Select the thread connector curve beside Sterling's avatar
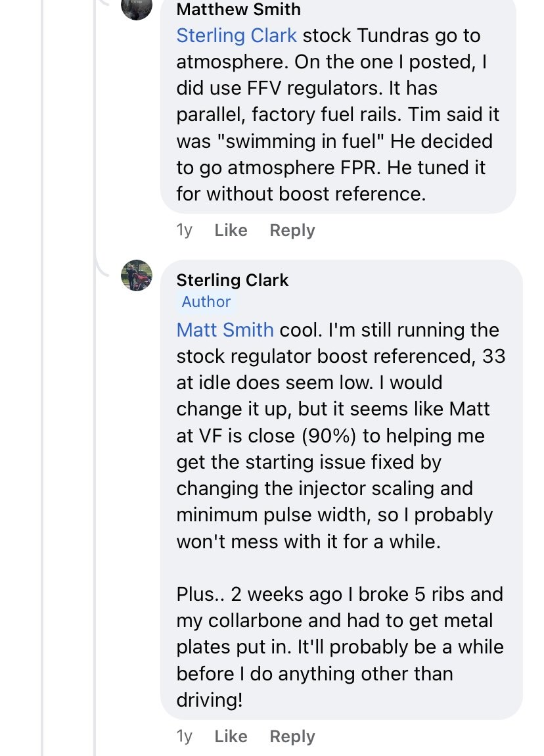544x756 pixels. [102, 268]
